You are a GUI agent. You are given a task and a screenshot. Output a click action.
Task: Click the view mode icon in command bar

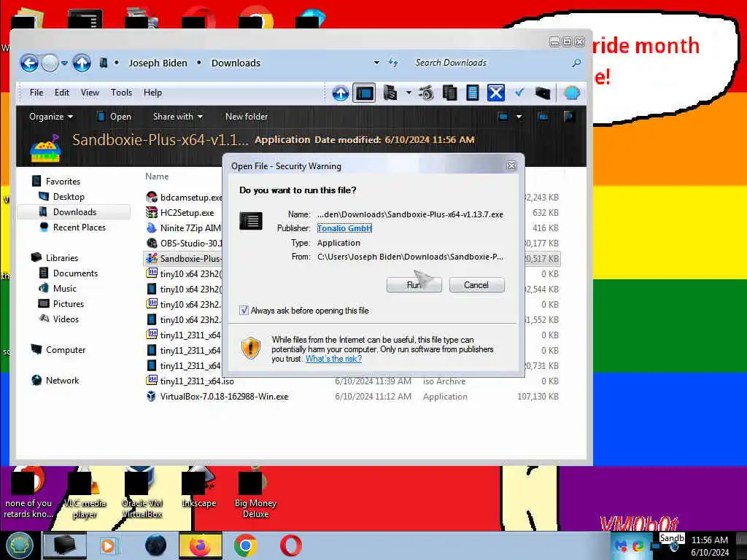[503, 117]
